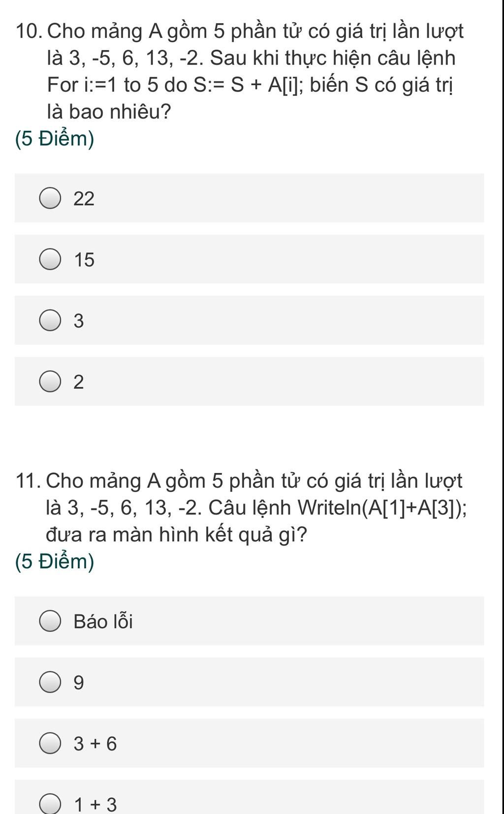Click the answer row containing 22
Viewport: 504px width, 814px height.
tap(249, 198)
